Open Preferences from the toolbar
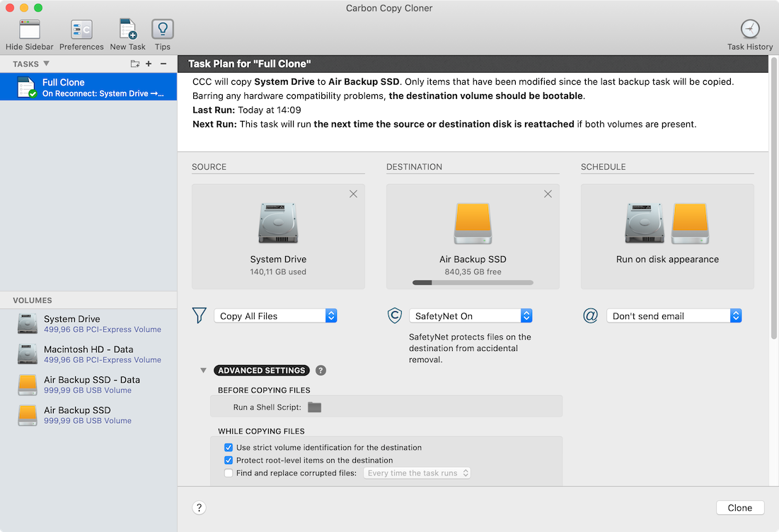 point(81,30)
